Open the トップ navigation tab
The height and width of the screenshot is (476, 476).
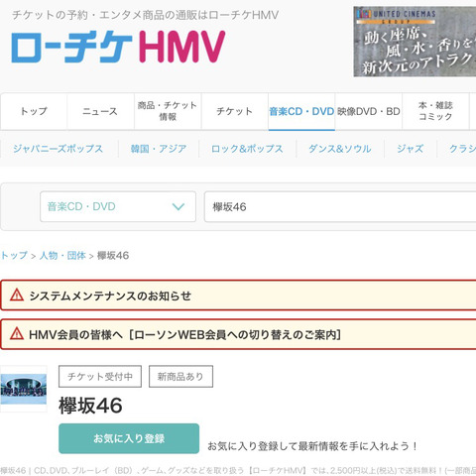point(34,111)
